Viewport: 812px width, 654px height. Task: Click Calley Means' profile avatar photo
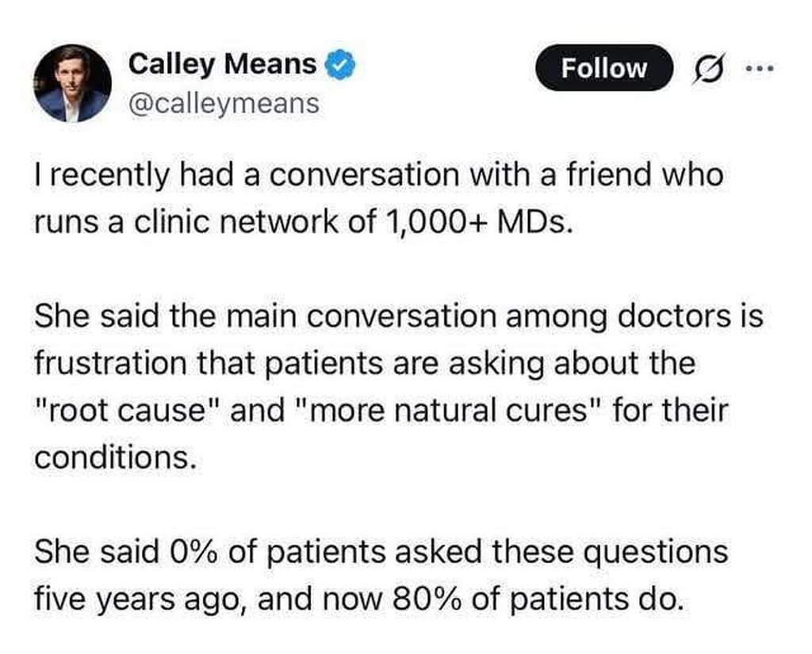(72, 83)
